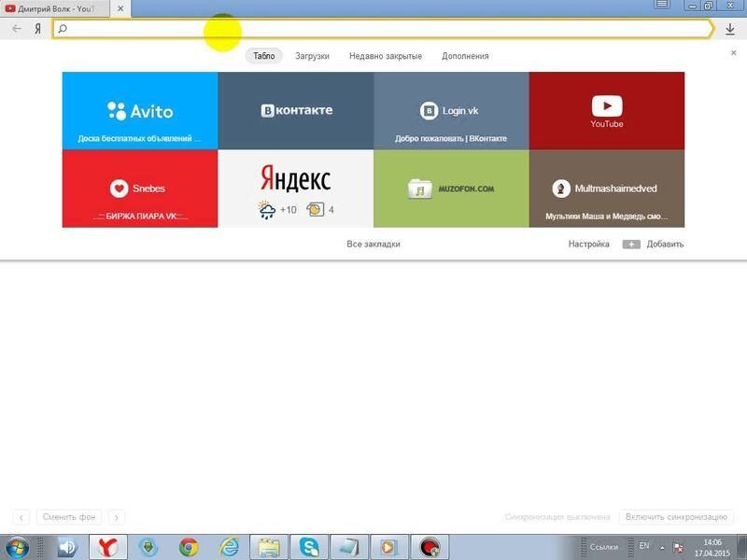The height and width of the screenshot is (560, 747).
Task: Open the screen recorder icon in the taskbar
Action: tap(430, 548)
